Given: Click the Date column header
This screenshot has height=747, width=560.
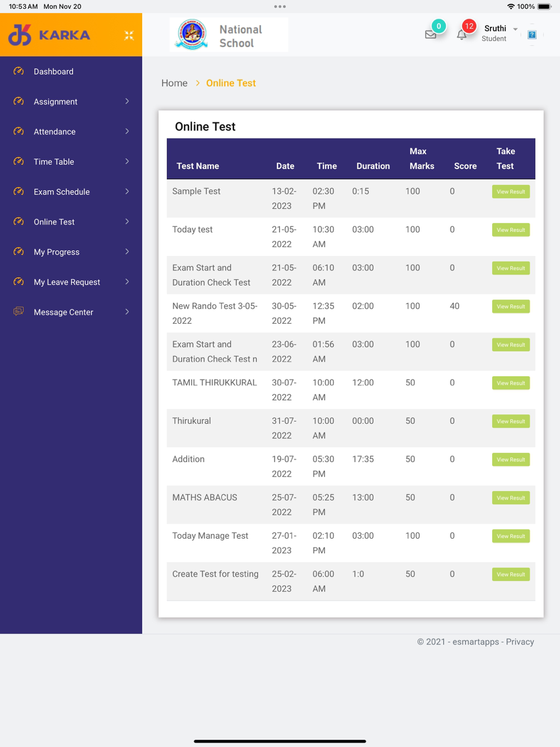Looking at the screenshot, I should click(285, 166).
